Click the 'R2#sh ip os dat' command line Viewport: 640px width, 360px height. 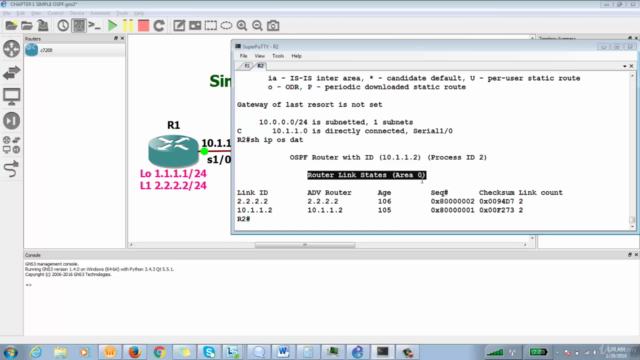(x=270, y=140)
